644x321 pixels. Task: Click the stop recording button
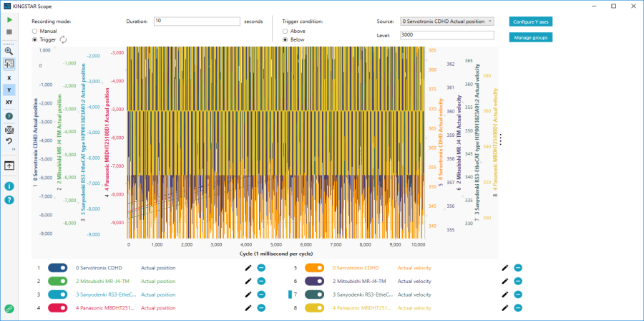(x=9, y=32)
